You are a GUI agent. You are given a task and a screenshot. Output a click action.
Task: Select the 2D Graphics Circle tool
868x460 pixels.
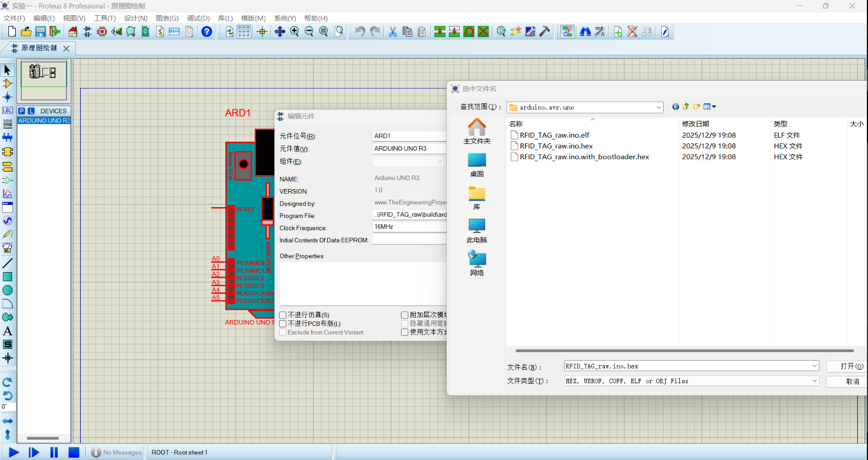[x=7, y=290]
